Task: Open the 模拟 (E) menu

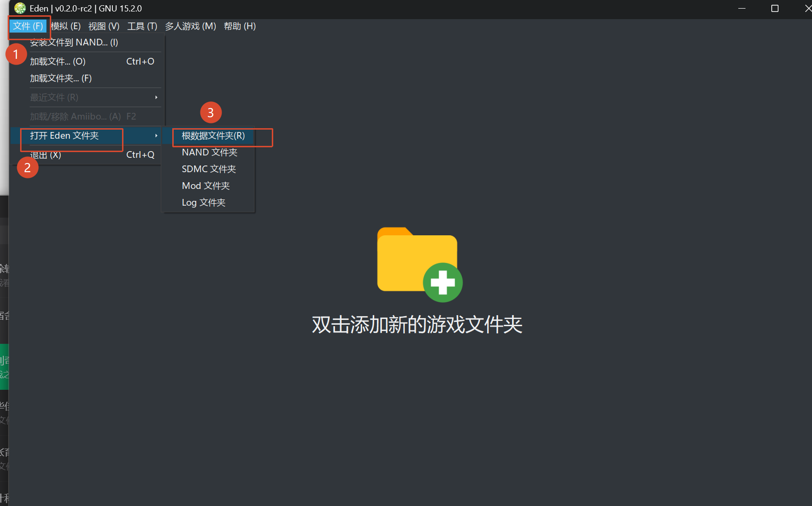Action: pos(66,26)
